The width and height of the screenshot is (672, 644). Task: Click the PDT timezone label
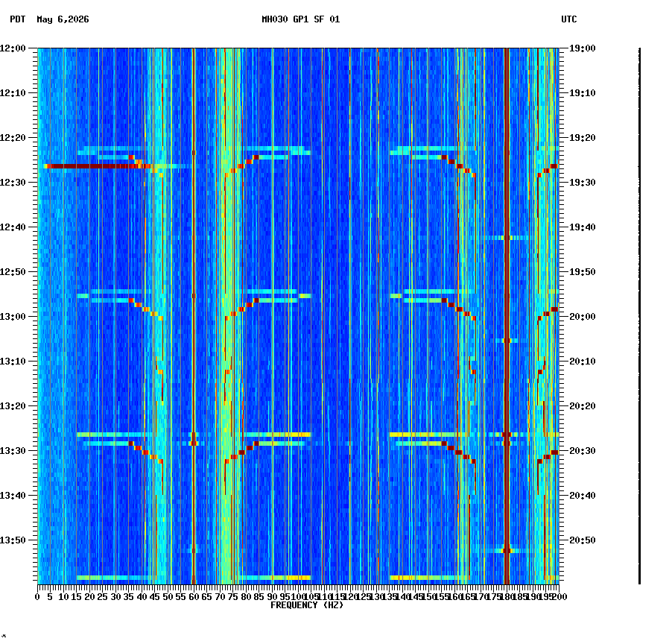[18, 19]
